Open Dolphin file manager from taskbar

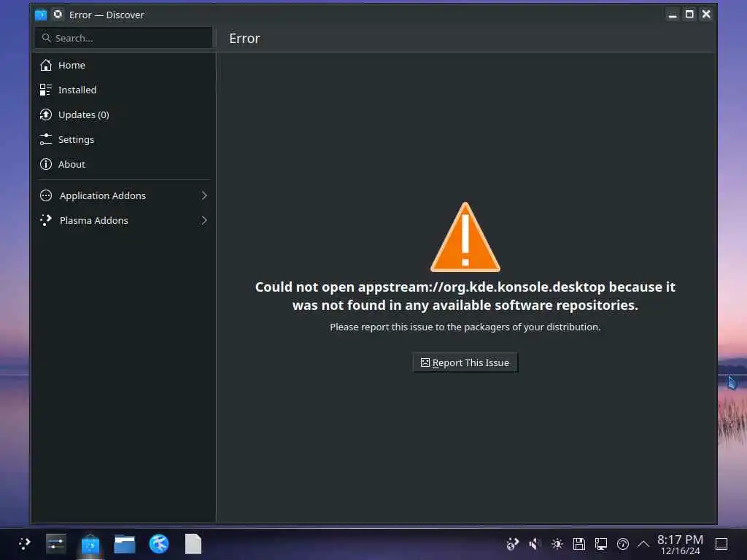coord(125,544)
